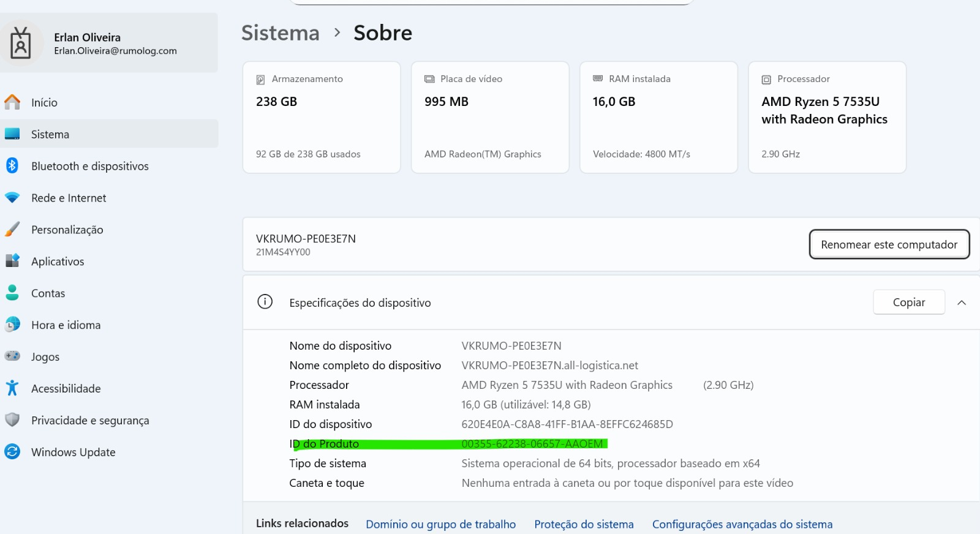
Task: Click the computer name VKRUMO-PE0E3E7N heading
Action: pyautogui.click(x=306, y=238)
